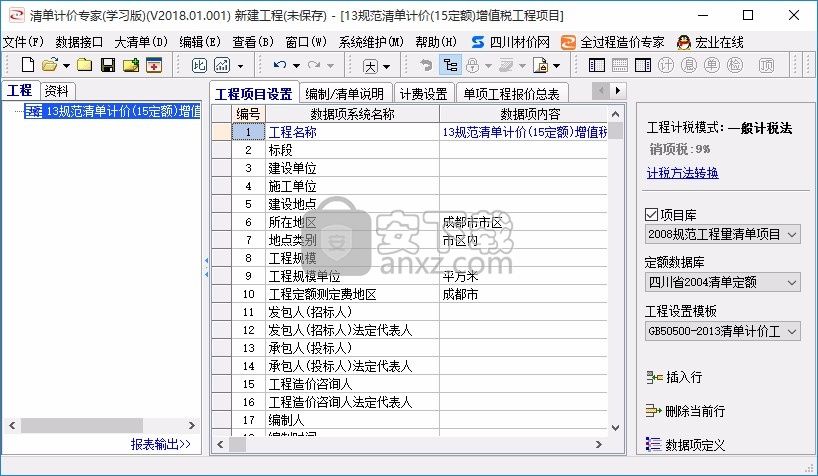Select the 13规范清单计价 project tree node
This screenshot has height=476, width=818.
pos(113,111)
